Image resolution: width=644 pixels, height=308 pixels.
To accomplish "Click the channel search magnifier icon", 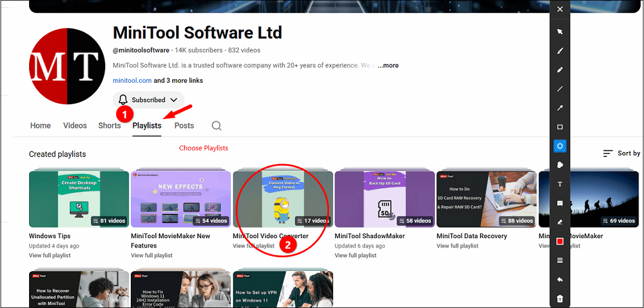I will [216, 126].
